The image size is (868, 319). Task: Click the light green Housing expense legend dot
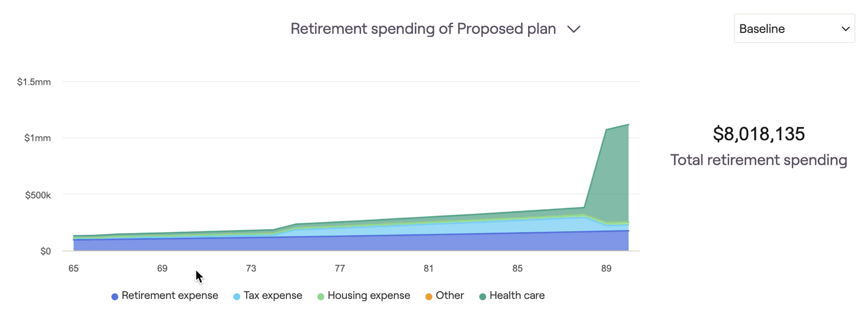click(x=321, y=296)
